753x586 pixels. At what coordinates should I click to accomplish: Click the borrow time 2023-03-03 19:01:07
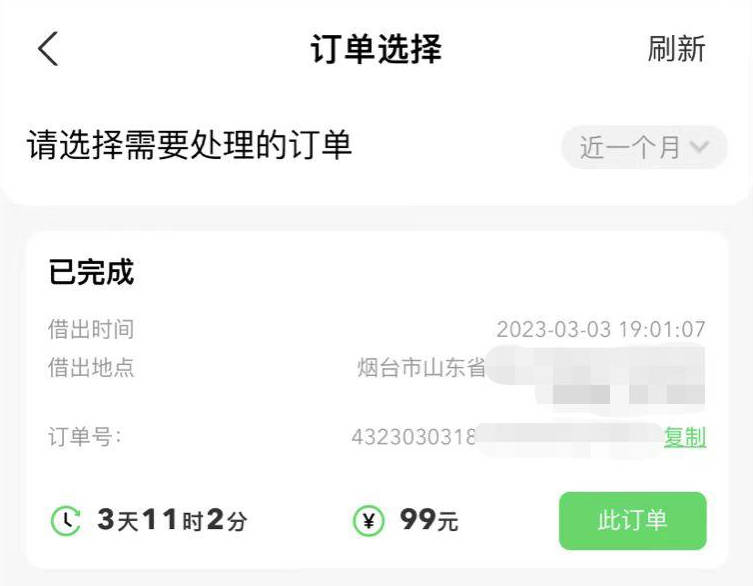pyautogui.click(x=601, y=330)
